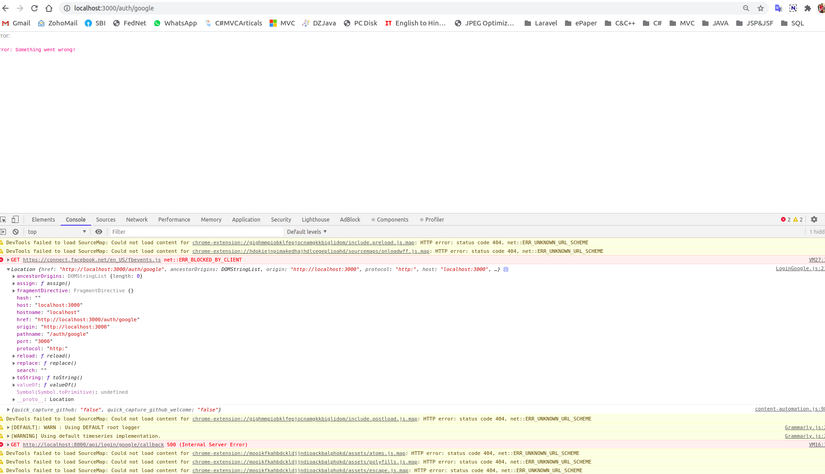Open the React Profiler tab
Viewport: 825px width, 474px height.
432,219
